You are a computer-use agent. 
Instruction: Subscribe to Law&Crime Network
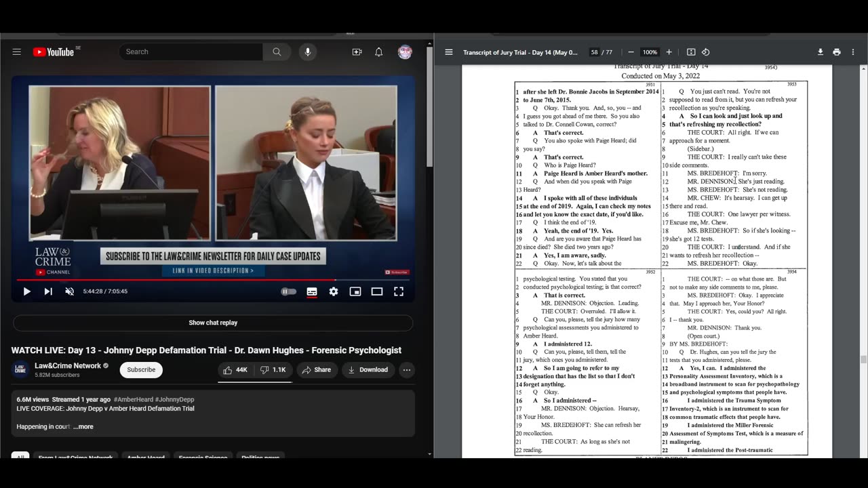tap(141, 369)
